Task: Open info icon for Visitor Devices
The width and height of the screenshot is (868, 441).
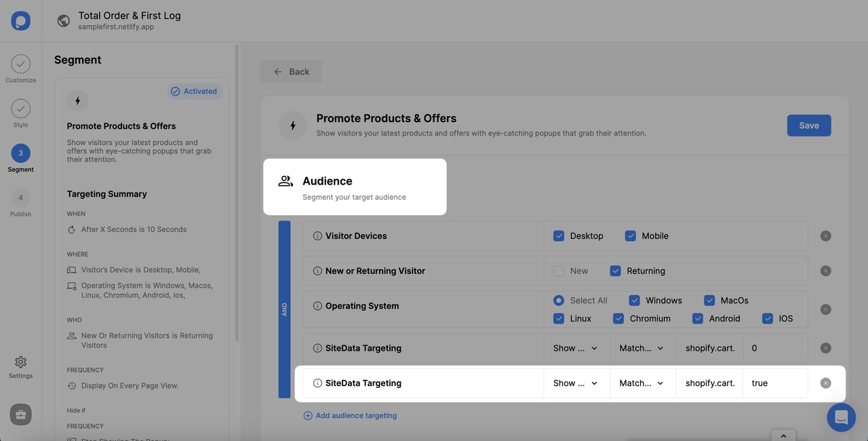Action: [317, 236]
